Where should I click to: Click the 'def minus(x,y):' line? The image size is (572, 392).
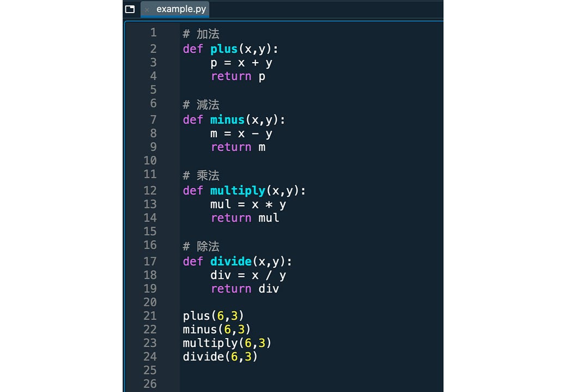[234, 120]
